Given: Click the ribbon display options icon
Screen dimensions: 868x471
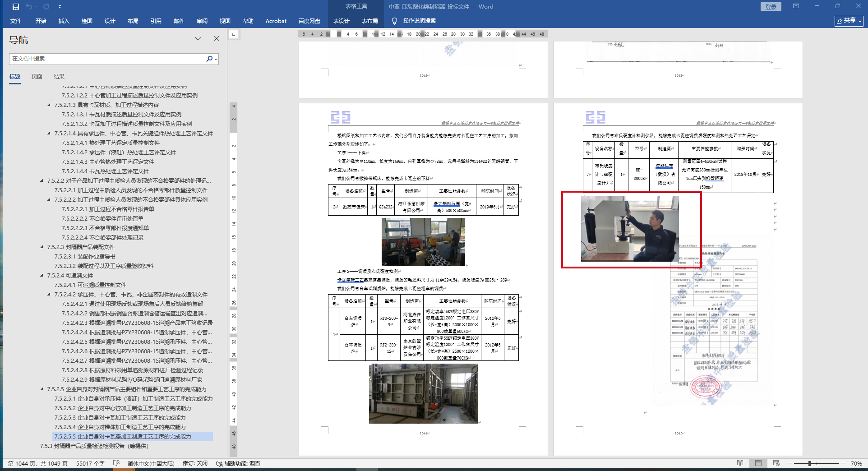Looking at the screenshot, I should pyautogui.click(x=796, y=6).
